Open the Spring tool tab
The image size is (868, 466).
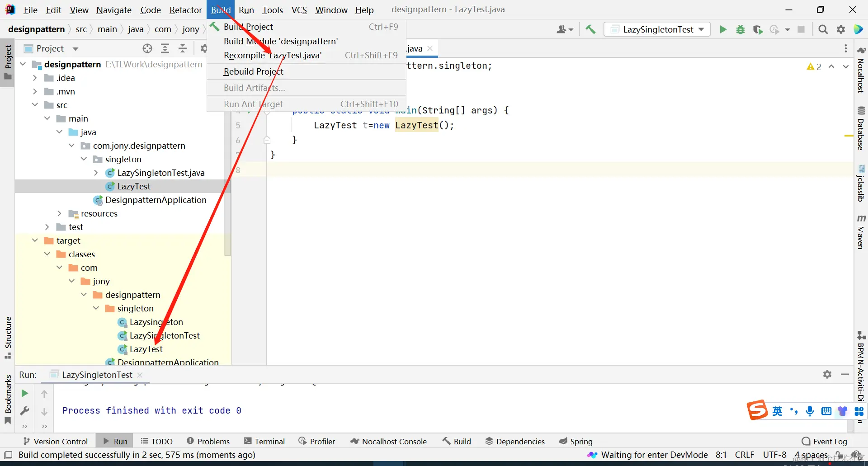click(576, 442)
